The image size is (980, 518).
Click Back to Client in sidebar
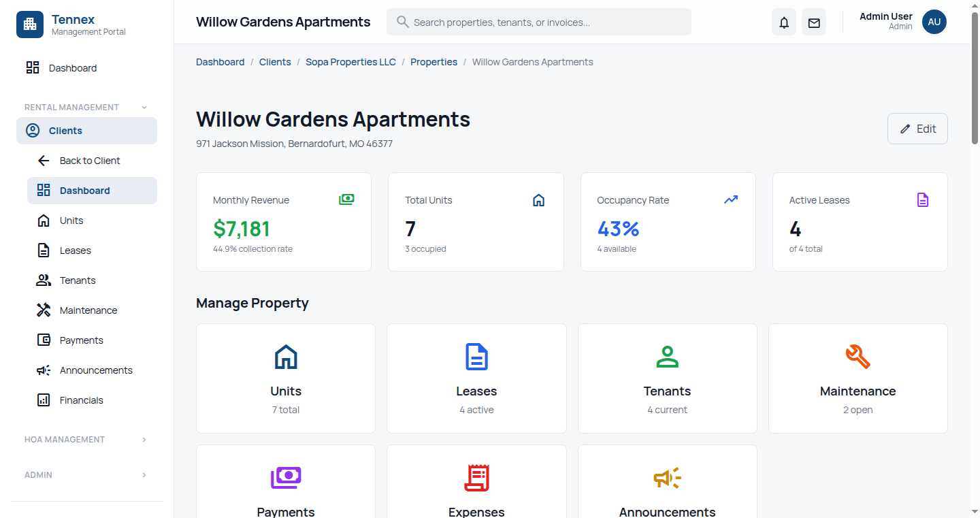[90, 161]
